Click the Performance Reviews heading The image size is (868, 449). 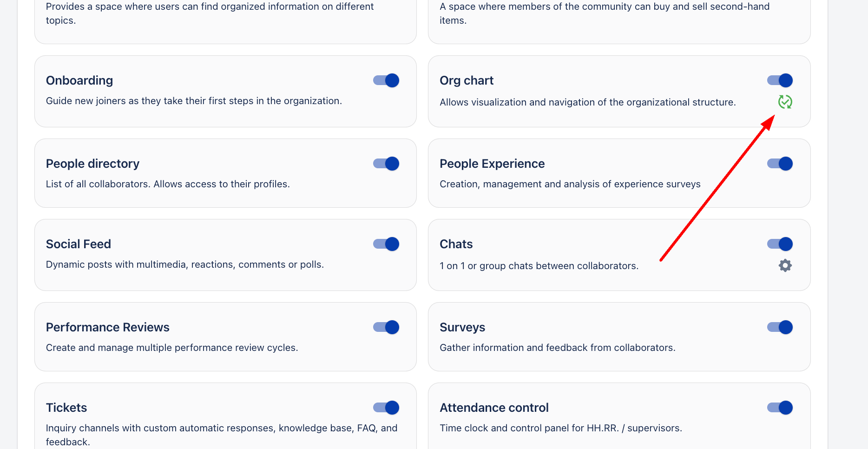click(108, 327)
